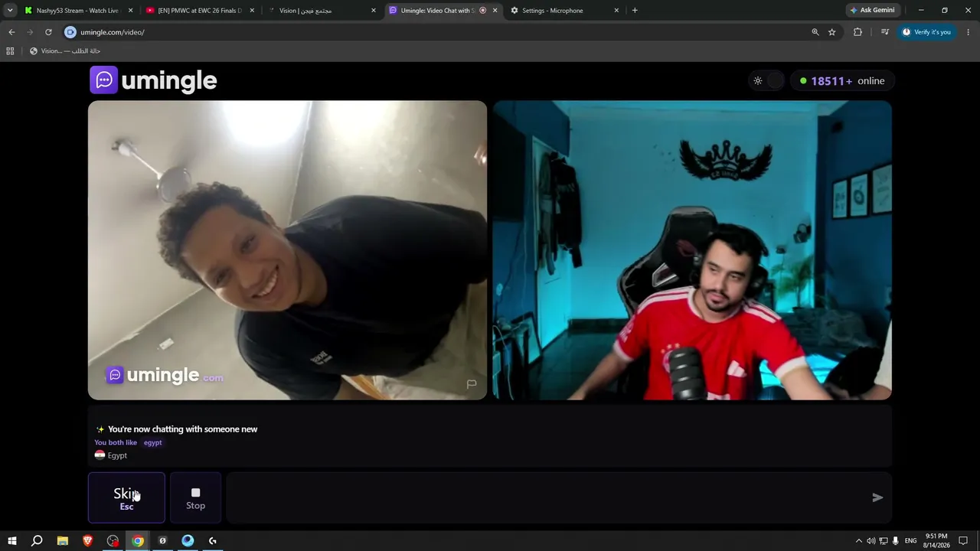The width and height of the screenshot is (980, 551).
Task: Open a new browser tab
Action: pos(635,11)
